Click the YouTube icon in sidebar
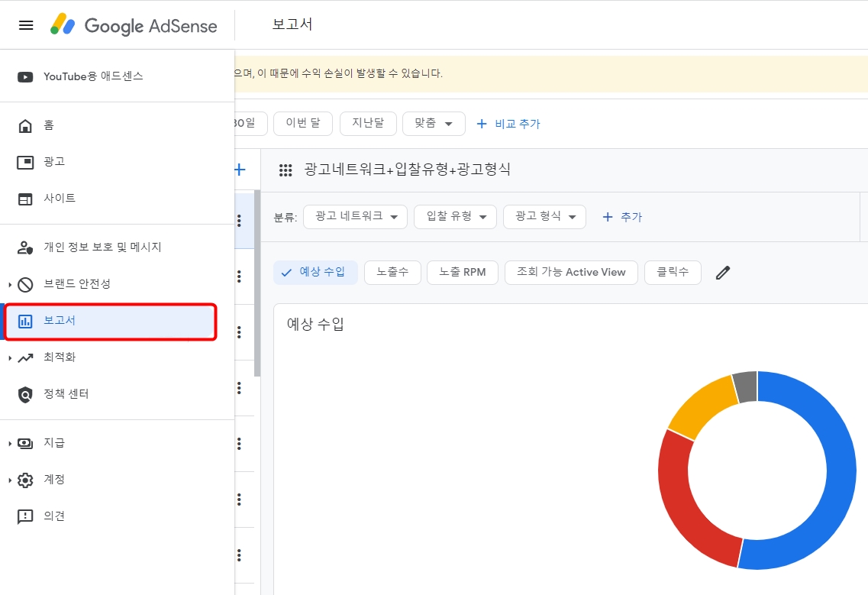Image resolution: width=868 pixels, height=595 pixels. click(x=25, y=77)
